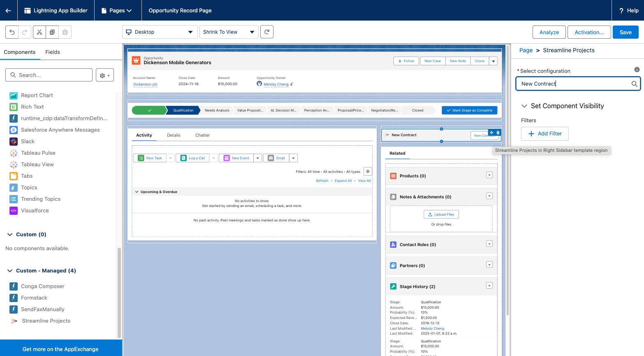This screenshot has height=356, width=644.
Task: Click the undo arrow icon
Action: (12, 32)
